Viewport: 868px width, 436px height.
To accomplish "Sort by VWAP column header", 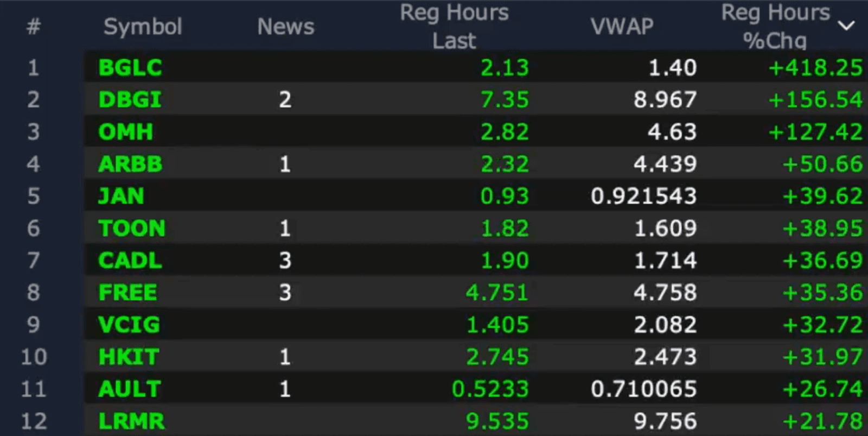I will pyautogui.click(x=622, y=27).
